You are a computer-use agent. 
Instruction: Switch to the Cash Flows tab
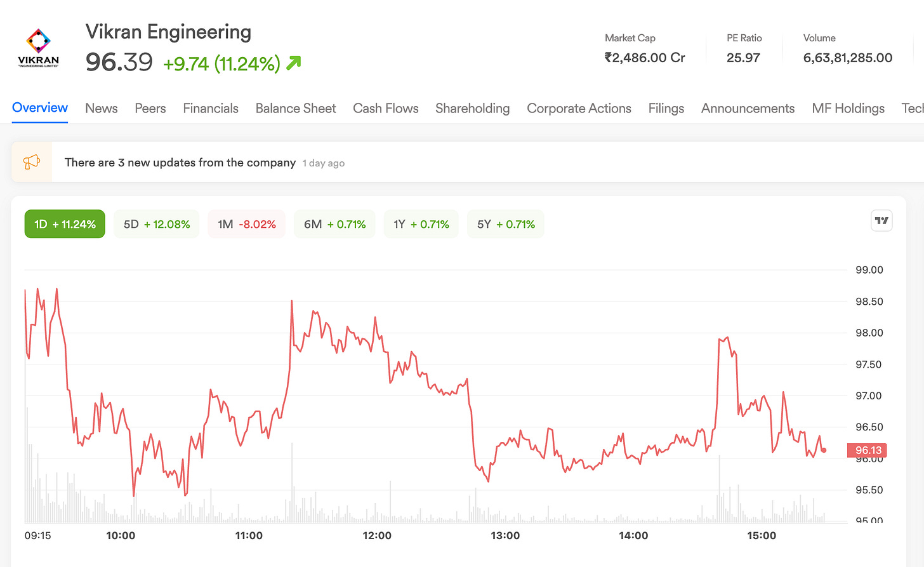tap(386, 109)
